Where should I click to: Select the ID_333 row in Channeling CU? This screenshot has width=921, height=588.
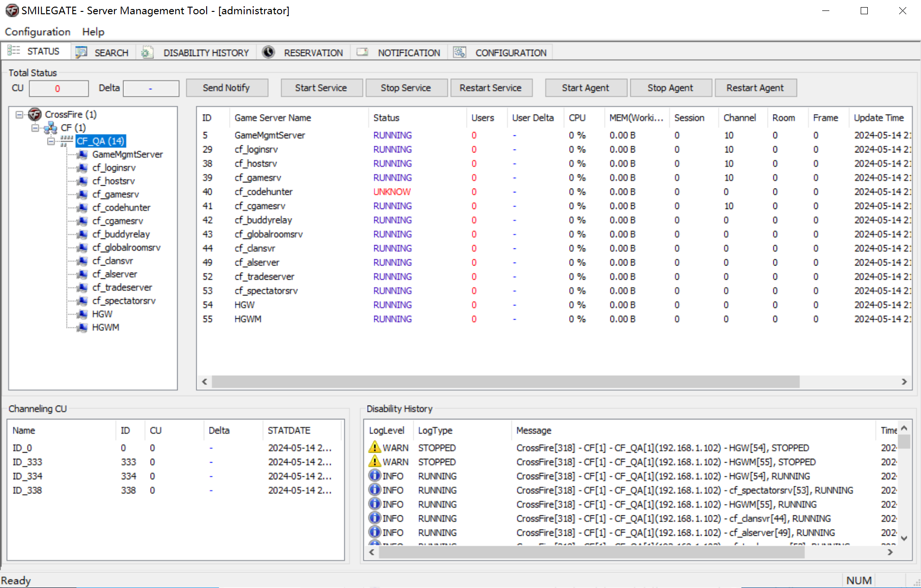pyautogui.click(x=175, y=462)
